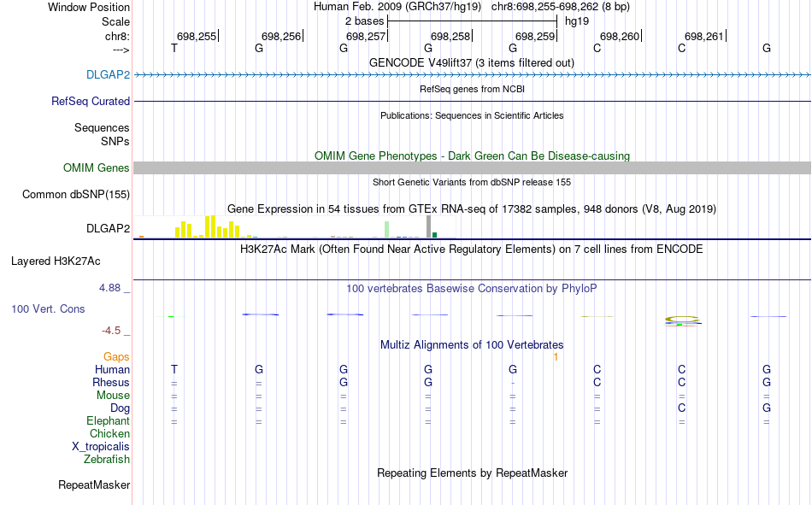This screenshot has height=505, width=812.
Task: Select the Zebrafish species label
Action: tap(107, 459)
